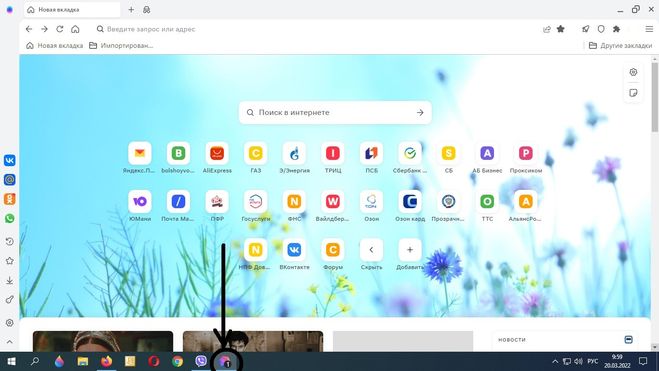The height and width of the screenshot is (371, 659).
Task: Open the ТТС tile
Action: coord(487,206)
